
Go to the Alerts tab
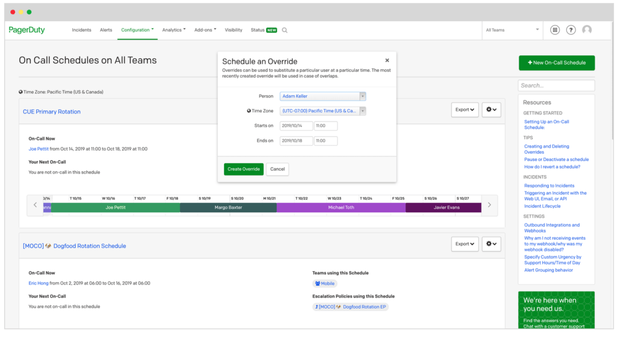point(106,30)
